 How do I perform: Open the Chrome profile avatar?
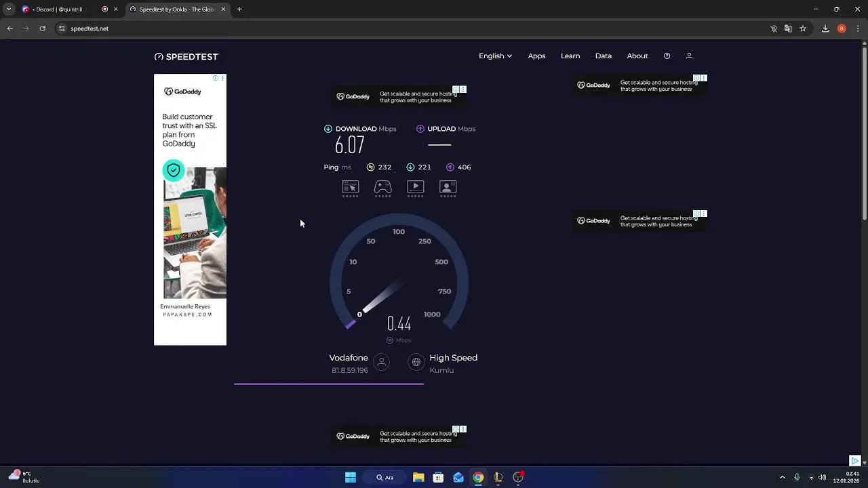[842, 28]
